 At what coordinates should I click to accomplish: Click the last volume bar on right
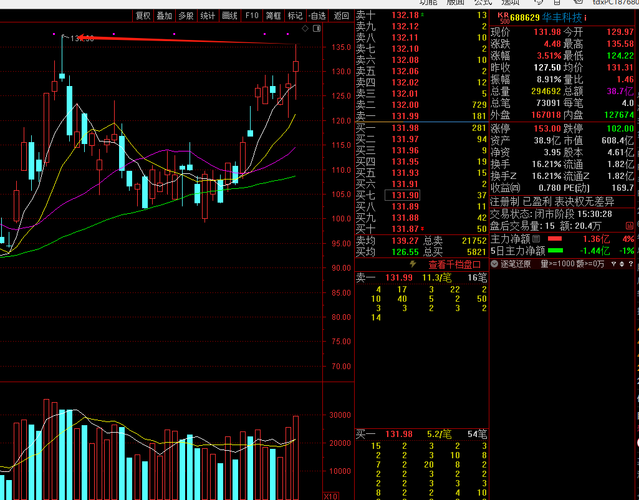pos(296,457)
